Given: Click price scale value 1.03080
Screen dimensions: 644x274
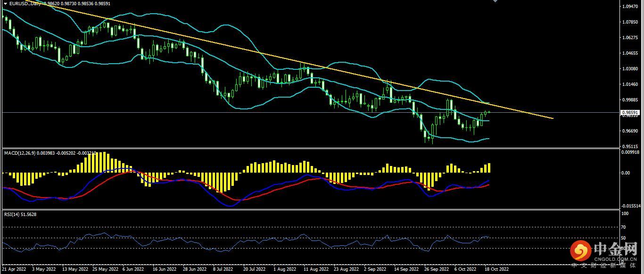Looking at the screenshot, I should pos(630,69).
